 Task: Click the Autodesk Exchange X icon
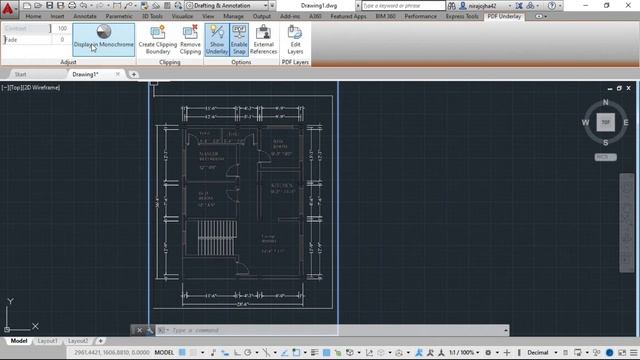click(519, 6)
